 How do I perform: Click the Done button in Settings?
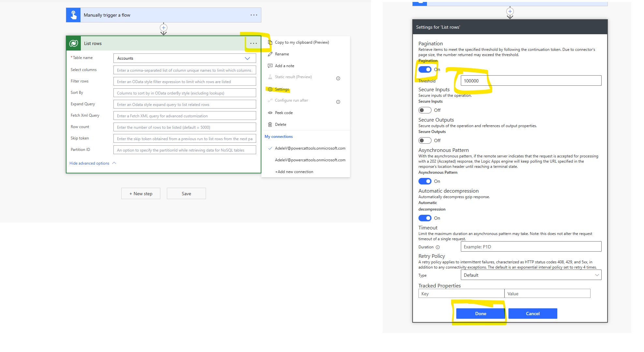point(480,313)
